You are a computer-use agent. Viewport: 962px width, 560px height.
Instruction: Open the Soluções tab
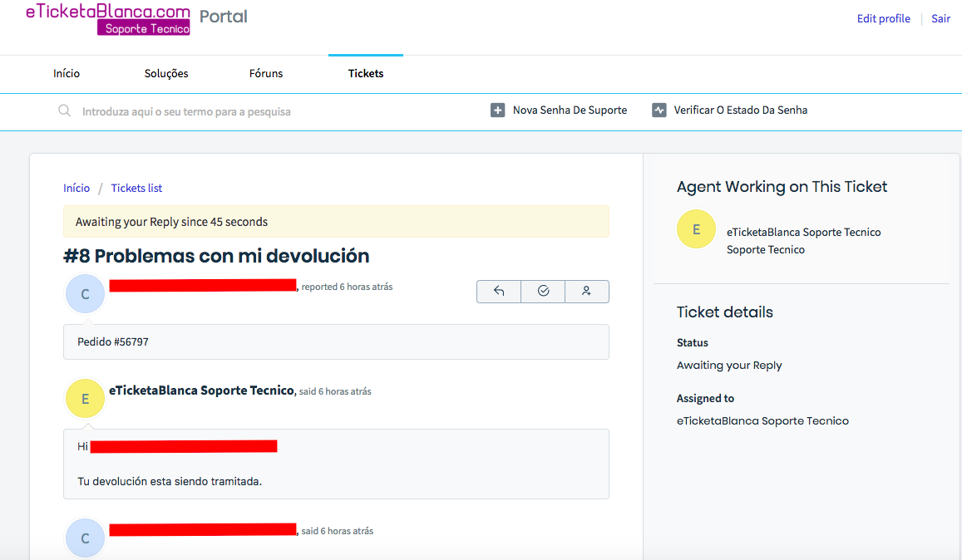(166, 74)
